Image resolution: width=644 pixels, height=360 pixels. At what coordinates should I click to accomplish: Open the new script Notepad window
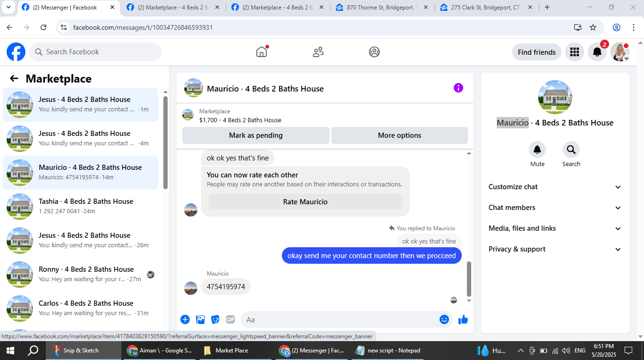click(x=387, y=351)
